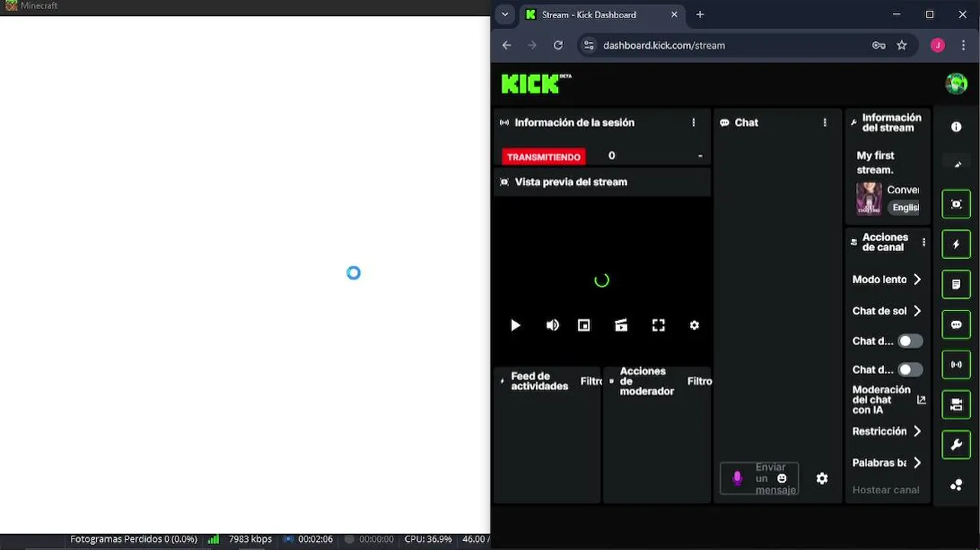Enter fullscreen on the stream preview
The width and height of the screenshot is (980, 550).
coord(659,325)
